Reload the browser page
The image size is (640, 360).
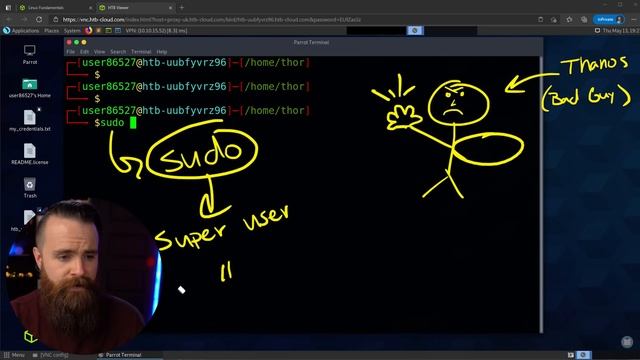pyautogui.click(x=39, y=19)
